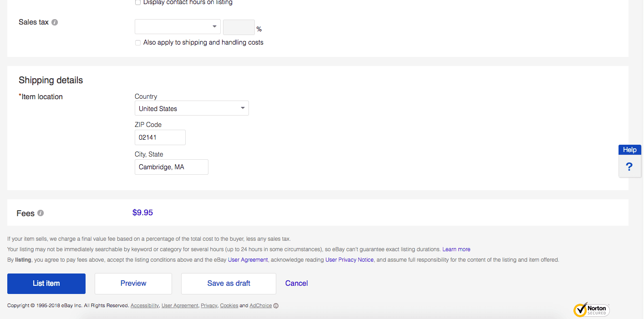The height and width of the screenshot is (319, 644).
Task: Enable 'Also apply to shipping and handling costs'
Action: coord(138,43)
